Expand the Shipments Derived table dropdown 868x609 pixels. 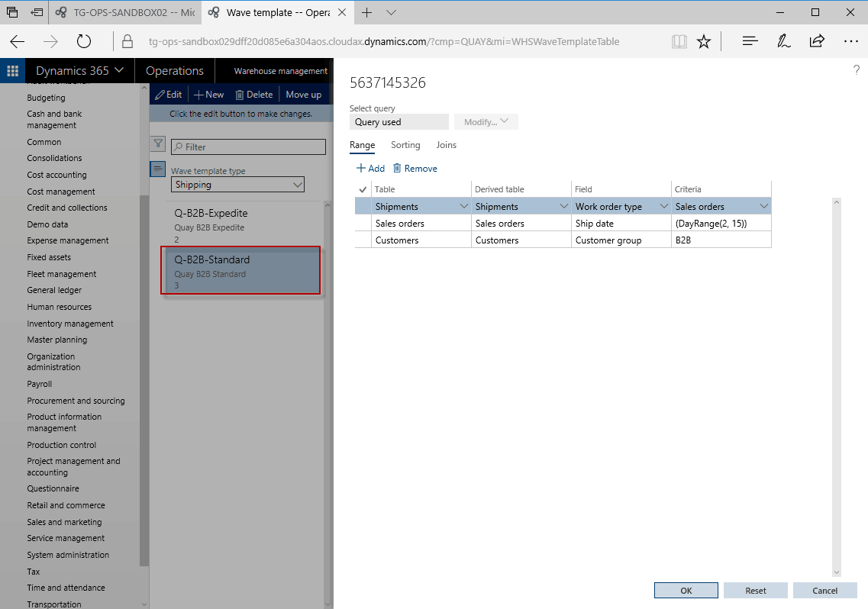(x=563, y=207)
